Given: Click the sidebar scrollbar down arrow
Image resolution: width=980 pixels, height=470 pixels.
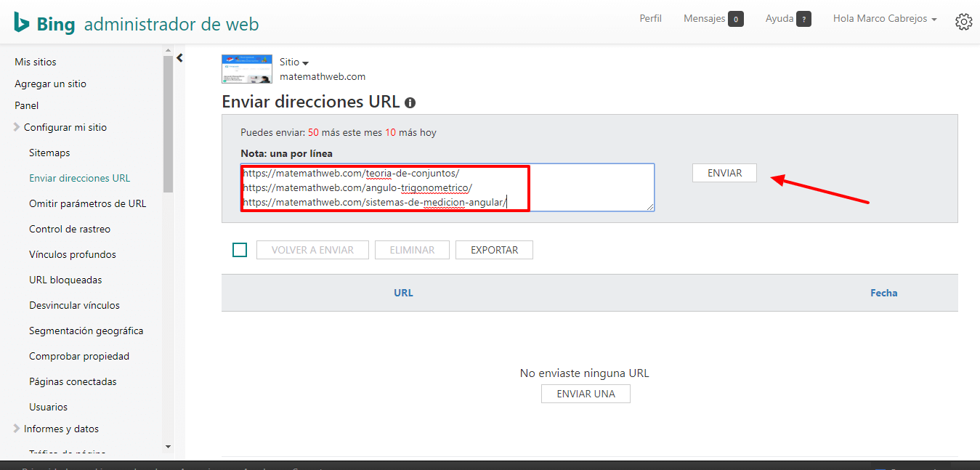Looking at the screenshot, I should pyautogui.click(x=169, y=446).
